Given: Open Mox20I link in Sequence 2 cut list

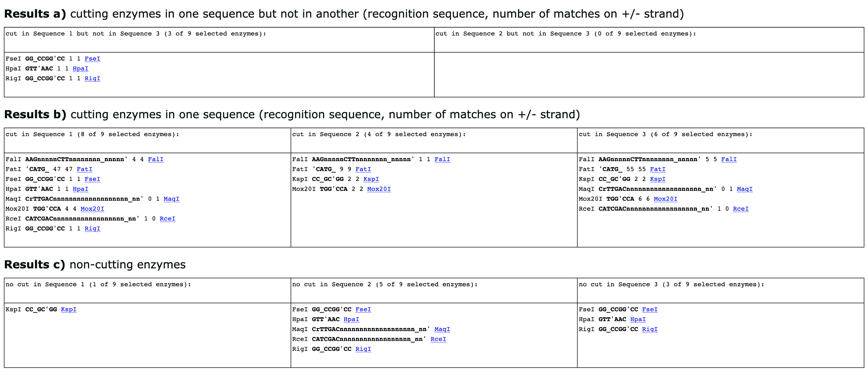Looking at the screenshot, I should point(379,189).
